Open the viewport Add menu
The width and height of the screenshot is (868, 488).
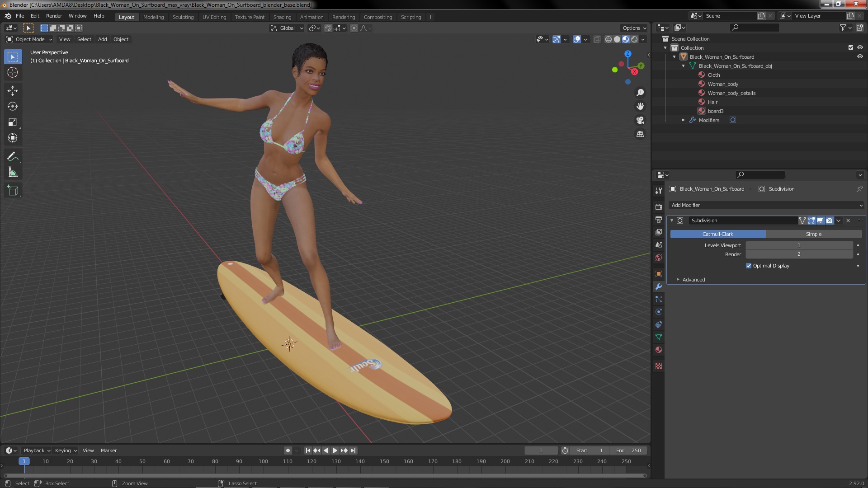click(x=103, y=39)
